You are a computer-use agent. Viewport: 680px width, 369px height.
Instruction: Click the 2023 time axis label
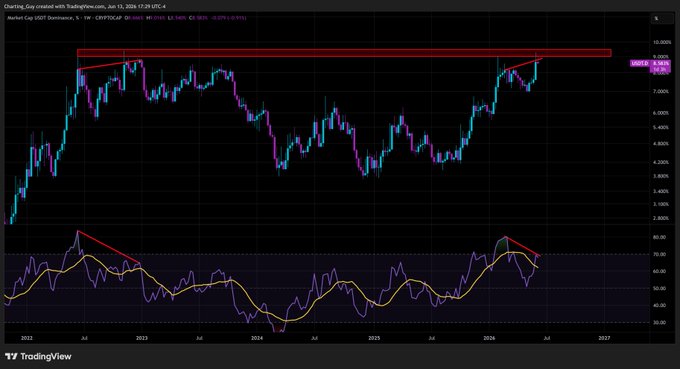pos(142,338)
